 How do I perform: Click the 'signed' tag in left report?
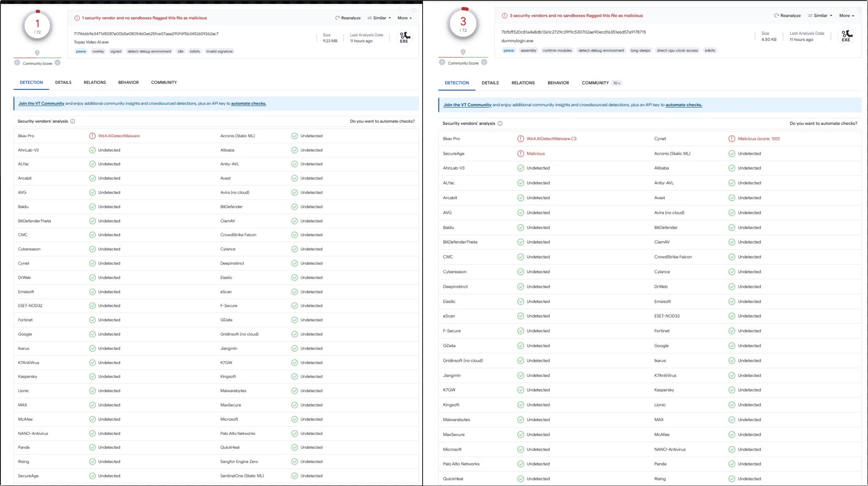coord(116,51)
